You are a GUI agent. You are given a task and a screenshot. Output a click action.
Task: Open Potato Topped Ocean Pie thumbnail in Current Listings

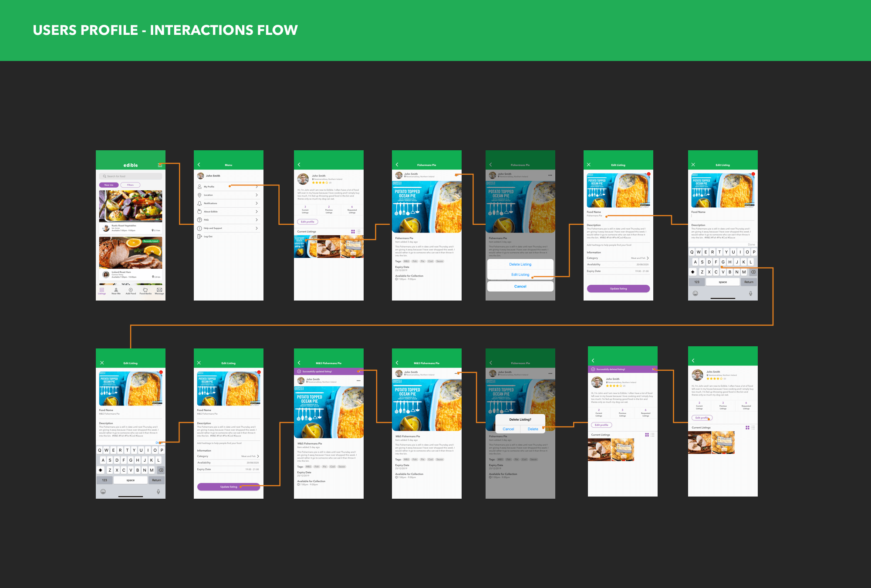click(x=305, y=247)
